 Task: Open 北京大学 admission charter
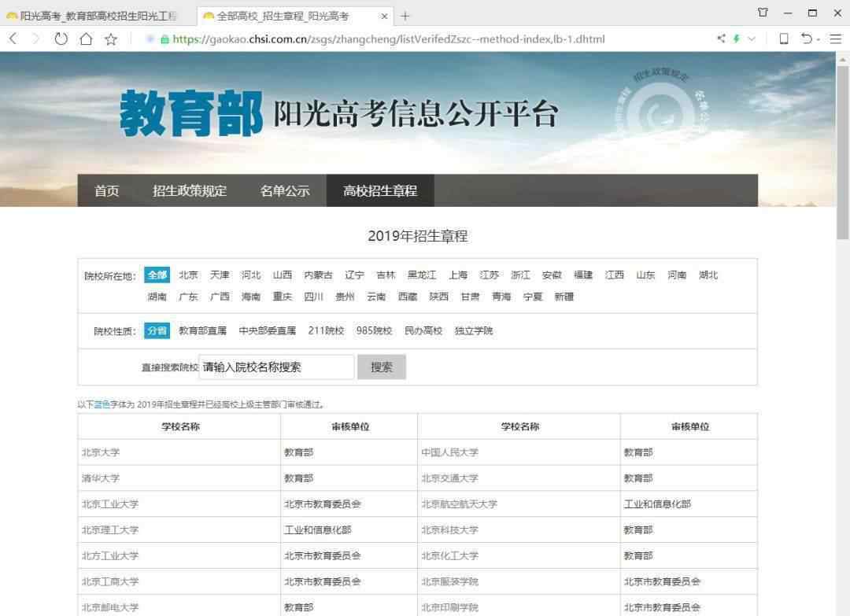pyautogui.click(x=100, y=452)
